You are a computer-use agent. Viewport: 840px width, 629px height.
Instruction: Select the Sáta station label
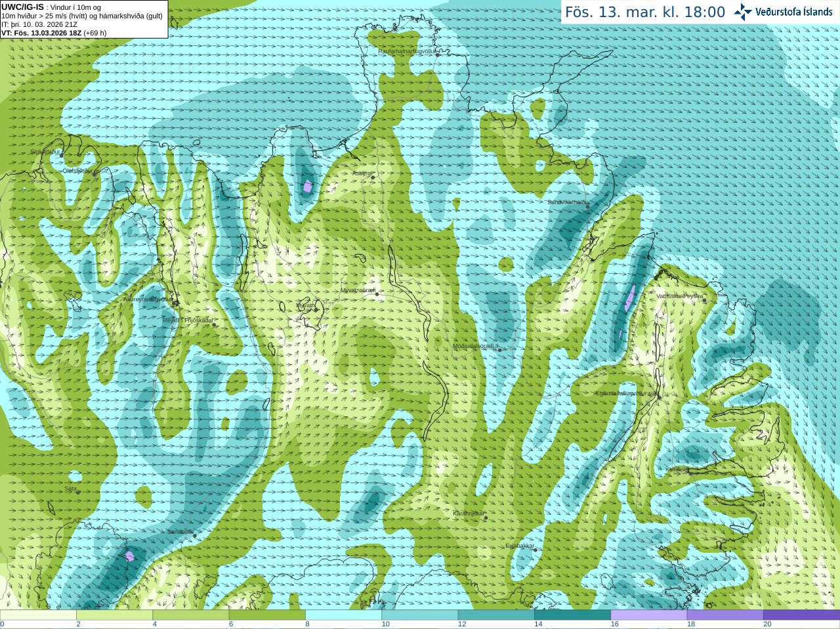pos(71,489)
